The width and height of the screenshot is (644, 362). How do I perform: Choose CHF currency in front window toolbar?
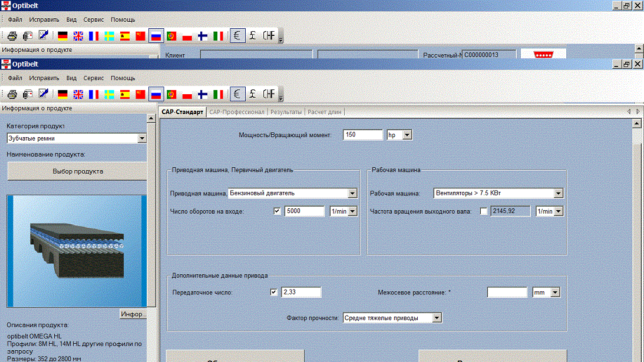[269, 94]
